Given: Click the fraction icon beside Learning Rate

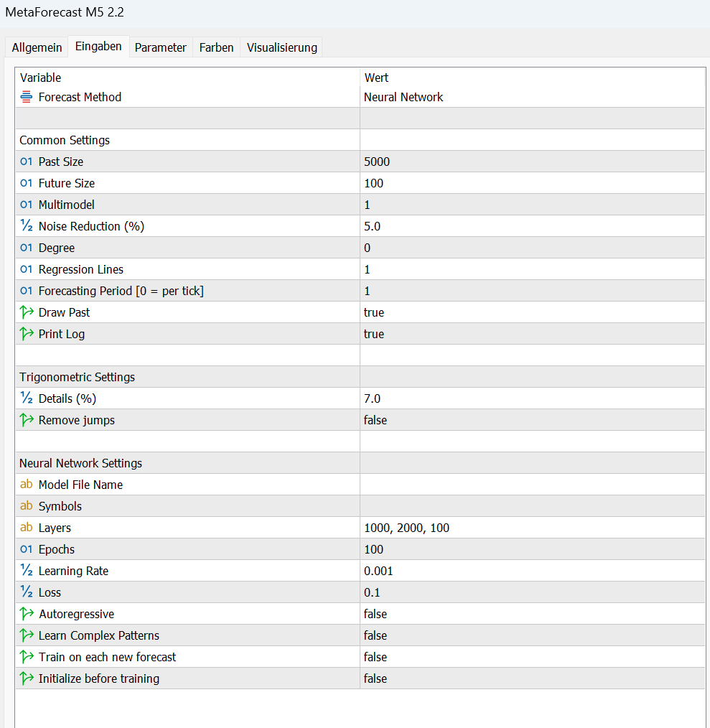Looking at the screenshot, I should (27, 571).
